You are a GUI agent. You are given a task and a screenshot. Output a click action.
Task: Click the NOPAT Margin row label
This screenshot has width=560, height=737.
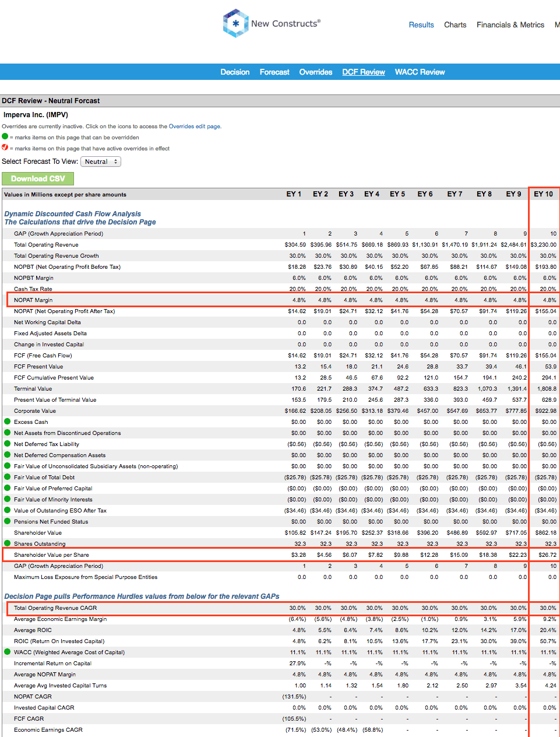pos(33,300)
